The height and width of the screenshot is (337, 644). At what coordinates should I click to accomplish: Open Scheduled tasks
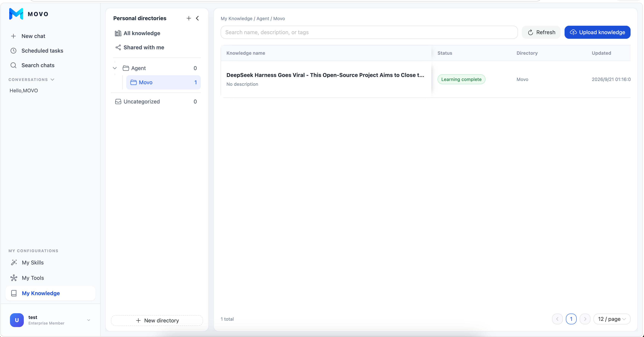point(37,51)
